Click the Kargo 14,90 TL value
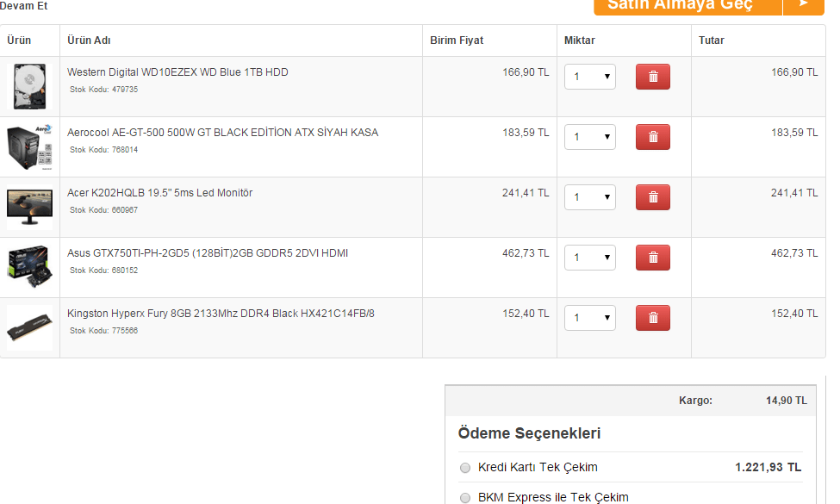Viewport: 840px width, 504px height. 787,401
